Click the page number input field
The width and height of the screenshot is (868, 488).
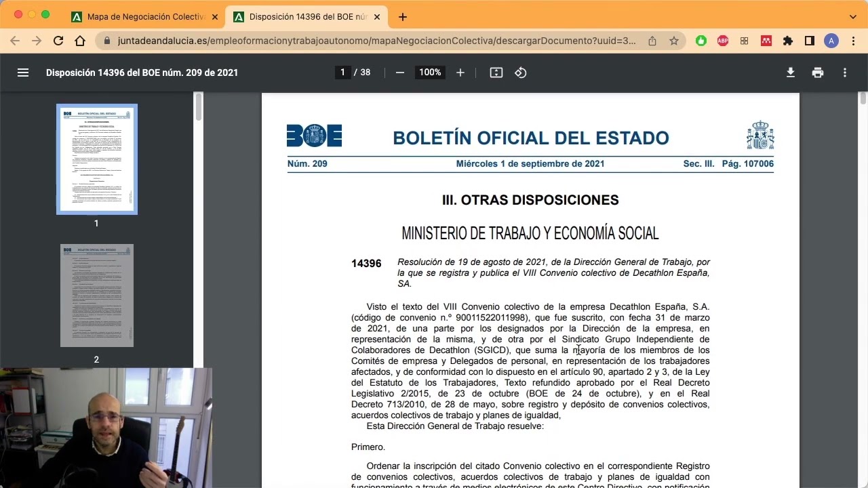(x=342, y=73)
